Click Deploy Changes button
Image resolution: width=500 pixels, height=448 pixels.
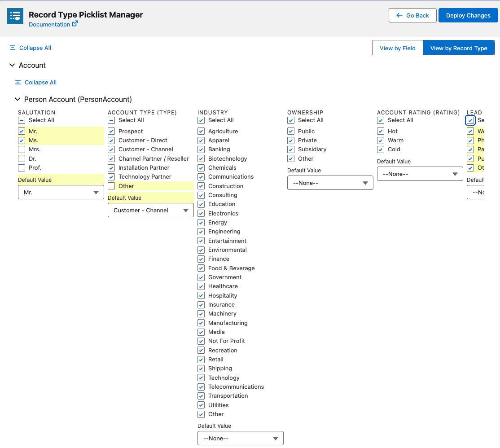[468, 15]
